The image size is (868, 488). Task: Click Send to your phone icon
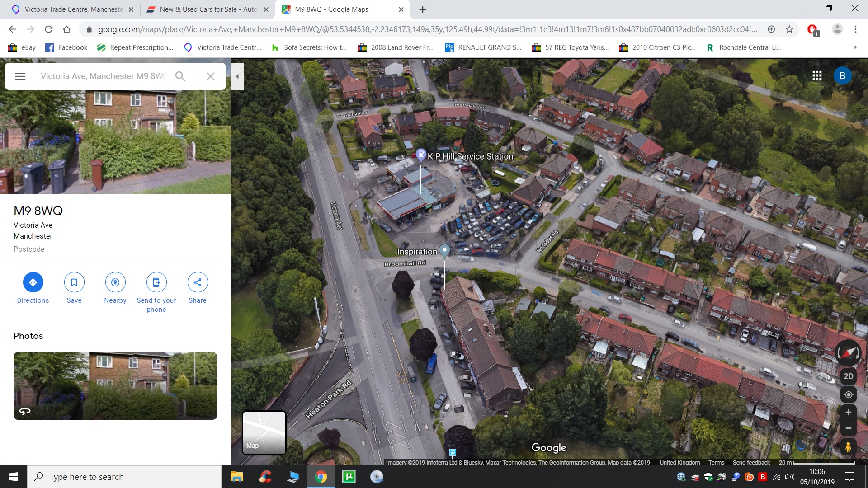tap(156, 282)
